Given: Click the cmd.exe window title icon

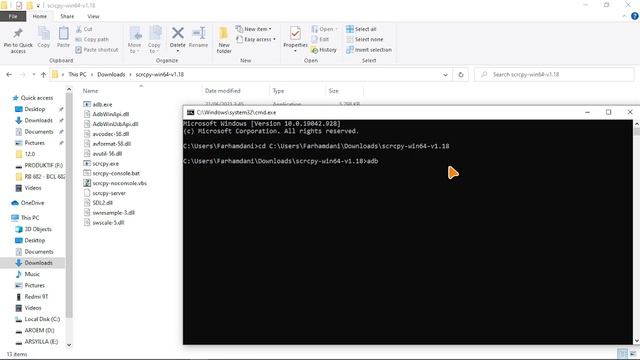Looking at the screenshot, I should (x=190, y=112).
